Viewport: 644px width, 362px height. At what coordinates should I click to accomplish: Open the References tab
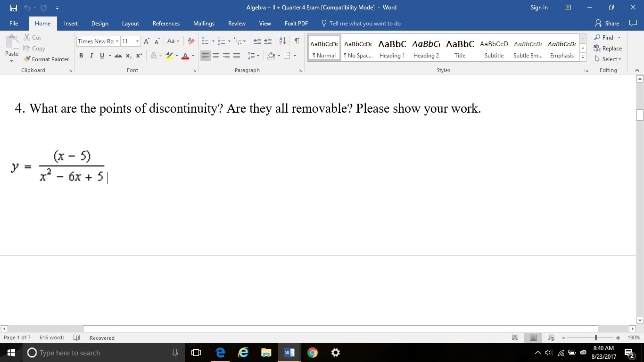(166, 24)
